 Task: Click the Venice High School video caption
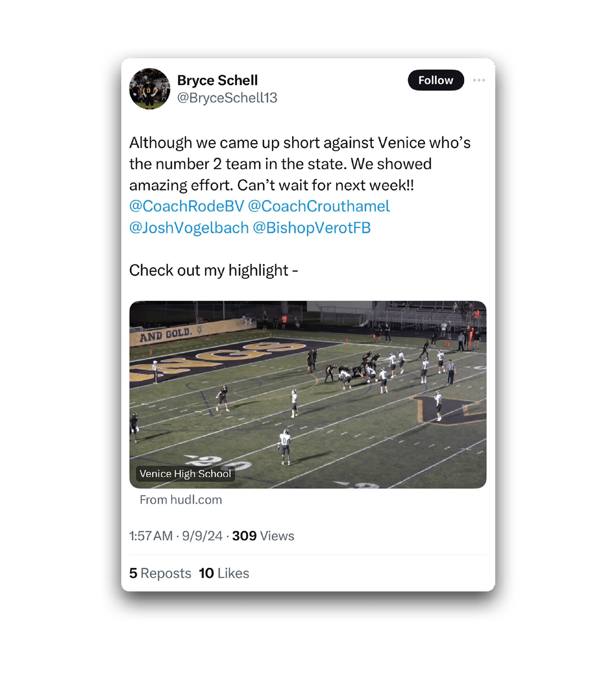[x=185, y=474]
